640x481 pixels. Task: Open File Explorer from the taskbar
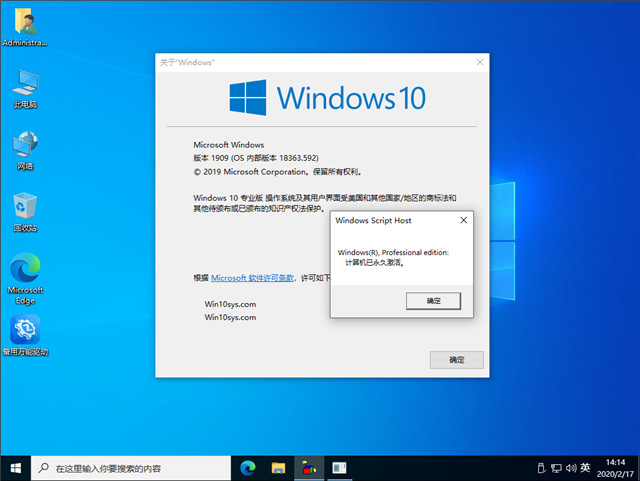[278, 468]
